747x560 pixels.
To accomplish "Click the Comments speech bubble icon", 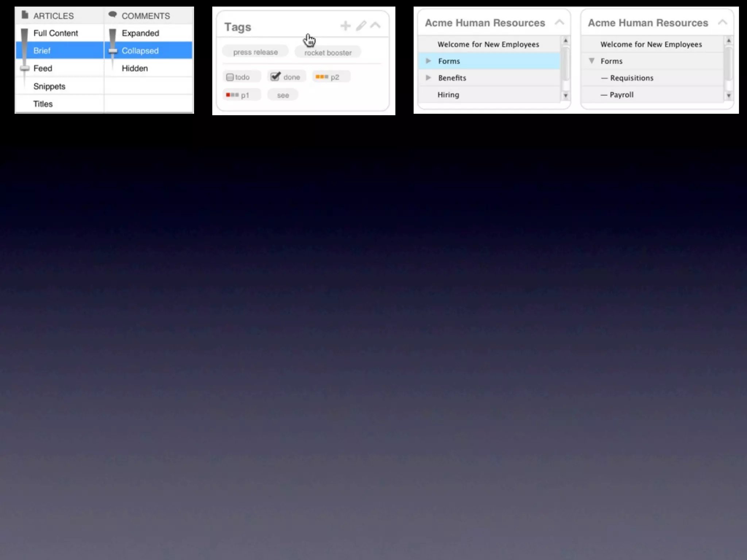I will click(x=113, y=15).
